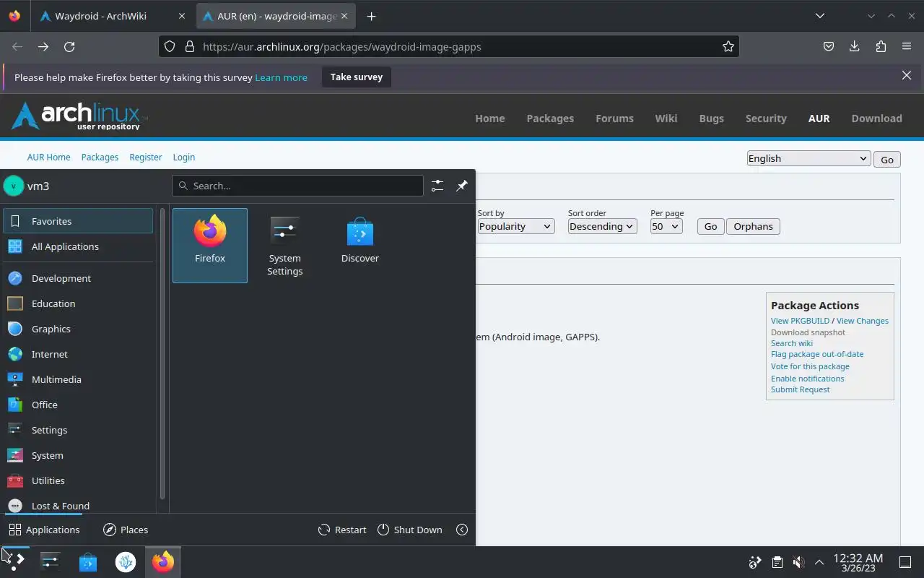Click the Take survey button
The height and width of the screenshot is (578, 924).
pyautogui.click(x=357, y=77)
